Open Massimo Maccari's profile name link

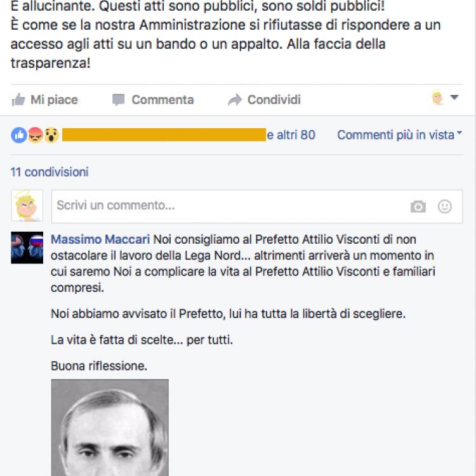click(100, 239)
